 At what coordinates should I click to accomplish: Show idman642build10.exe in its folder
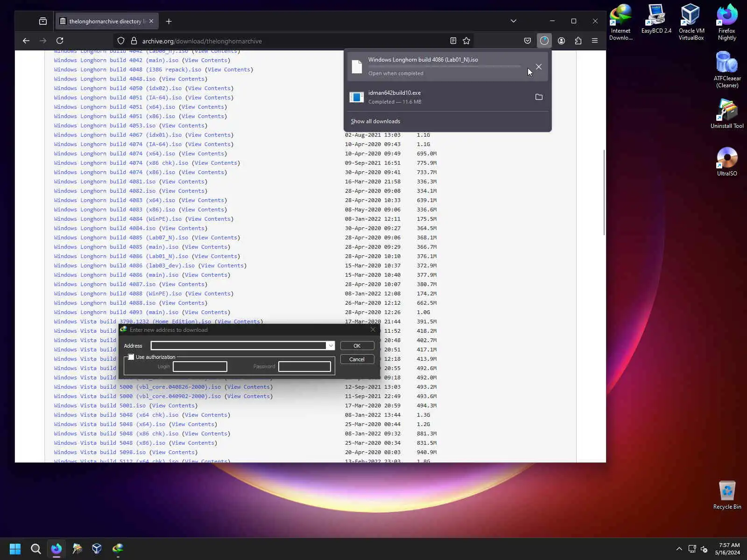pos(539,97)
